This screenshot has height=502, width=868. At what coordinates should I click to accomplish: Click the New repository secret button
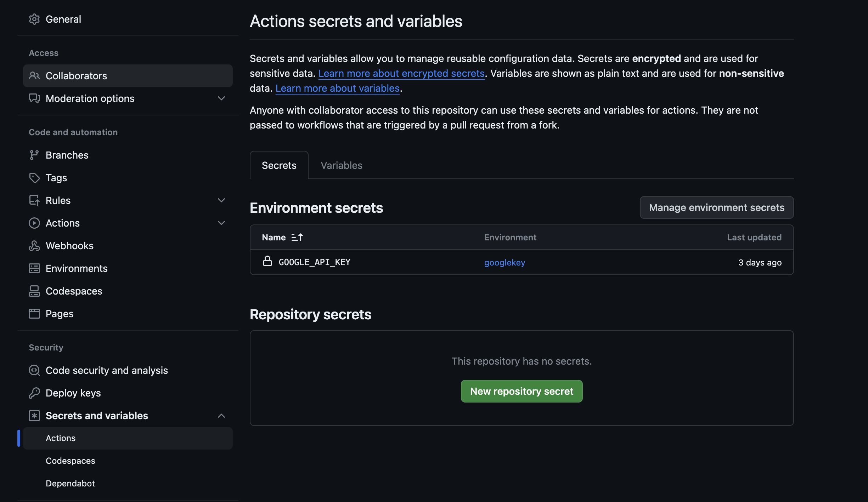pos(522,391)
